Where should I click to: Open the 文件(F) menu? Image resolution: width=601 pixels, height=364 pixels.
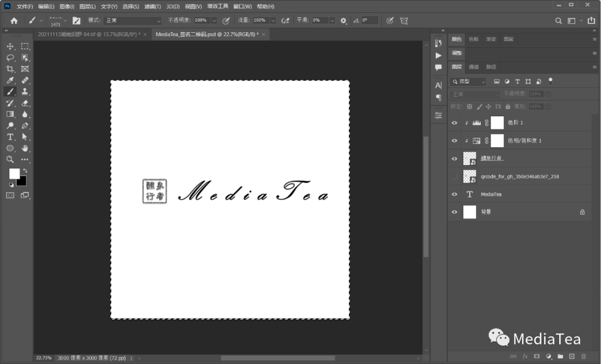tap(25, 7)
